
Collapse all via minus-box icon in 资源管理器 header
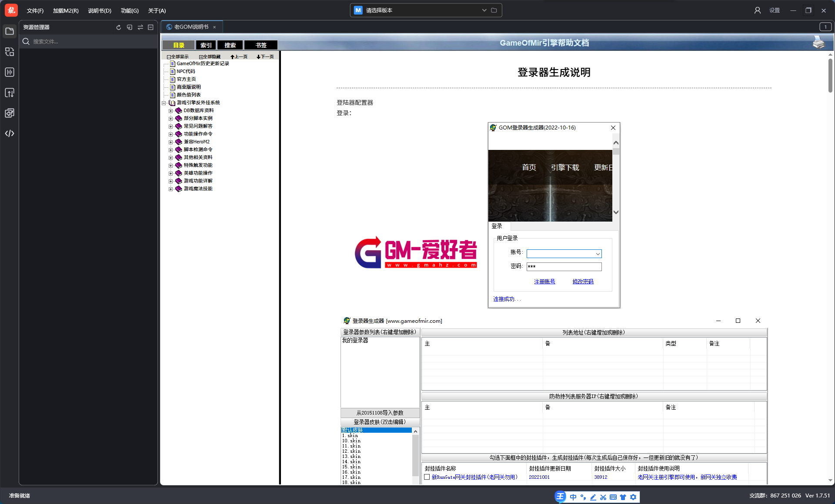click(150, 27)
